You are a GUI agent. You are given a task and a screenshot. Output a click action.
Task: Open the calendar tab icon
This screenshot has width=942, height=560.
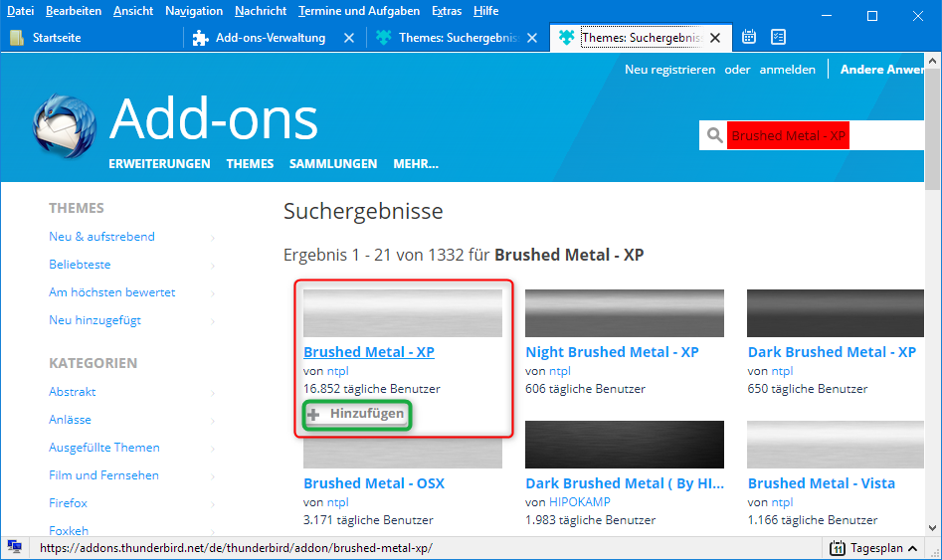click(x=749, y=37)
